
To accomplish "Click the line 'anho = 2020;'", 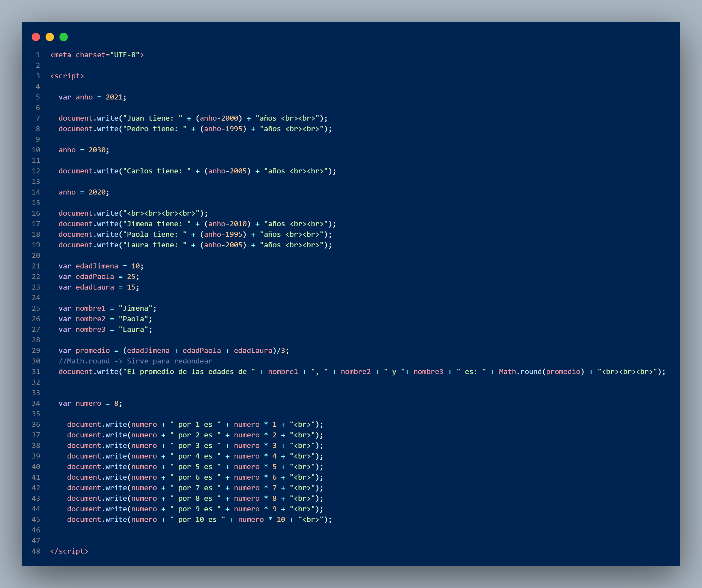I will 84,192.
